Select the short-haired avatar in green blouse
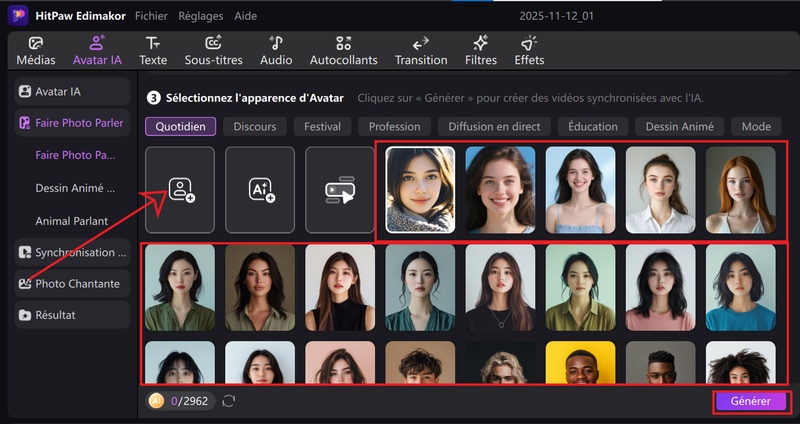 click(180, 287)
